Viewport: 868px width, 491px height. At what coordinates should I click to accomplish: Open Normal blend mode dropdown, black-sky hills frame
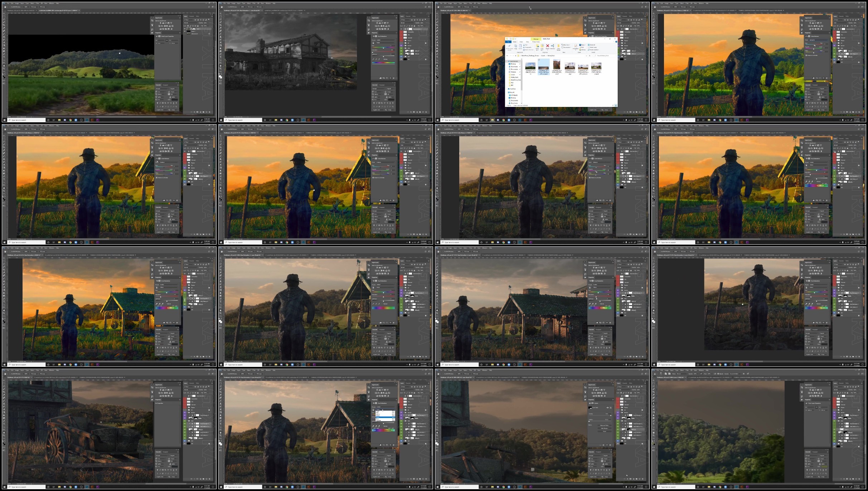click(191, 23)
